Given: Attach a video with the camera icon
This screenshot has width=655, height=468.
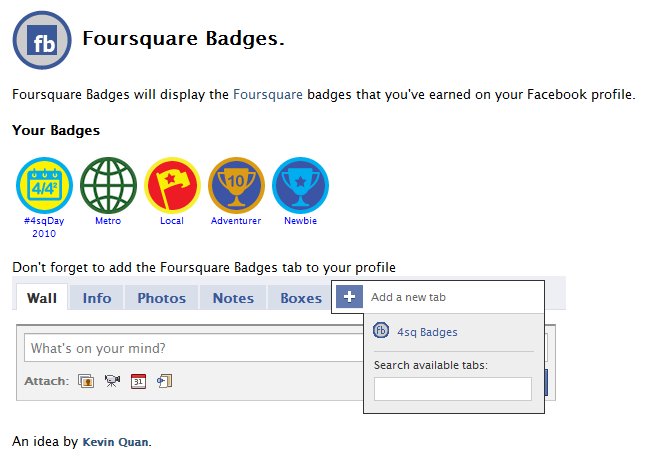Looking at the screenshot, I should (x=112, y=381).
